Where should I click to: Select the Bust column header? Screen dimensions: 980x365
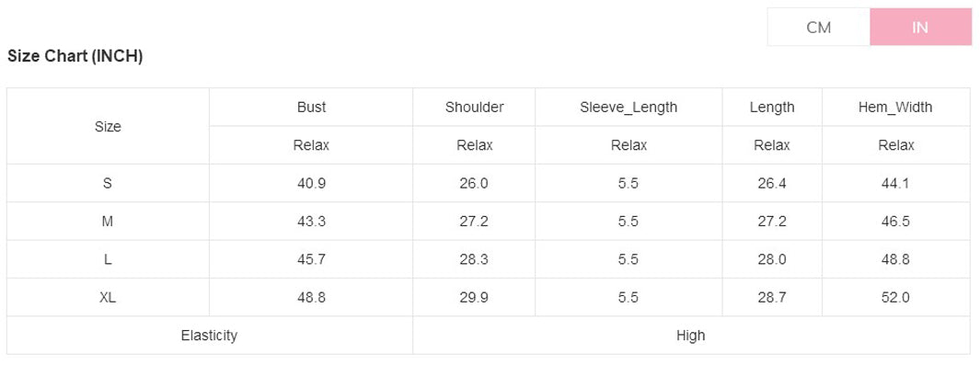tap(311, 108)
